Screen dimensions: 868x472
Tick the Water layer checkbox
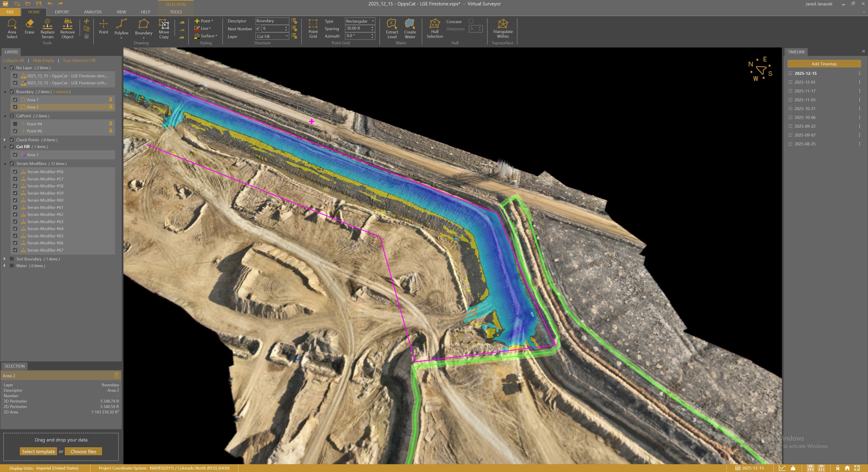tap(12, 266)
